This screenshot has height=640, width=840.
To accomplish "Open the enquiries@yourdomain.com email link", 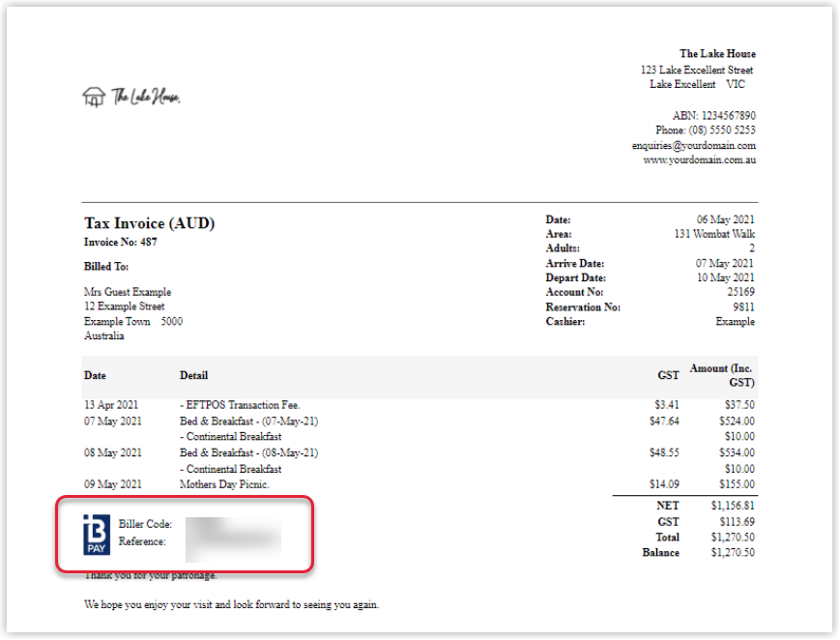I will point(693,145).
